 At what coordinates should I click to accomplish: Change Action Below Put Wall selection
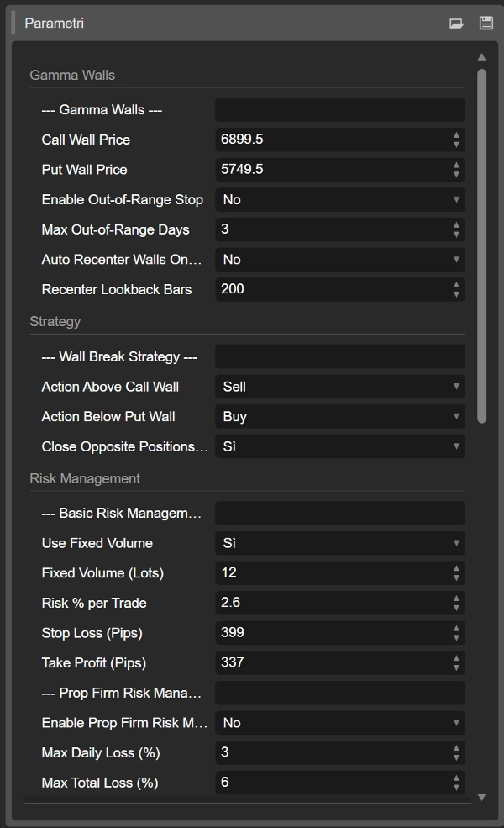pyautogui.click(x=339, y=417)
